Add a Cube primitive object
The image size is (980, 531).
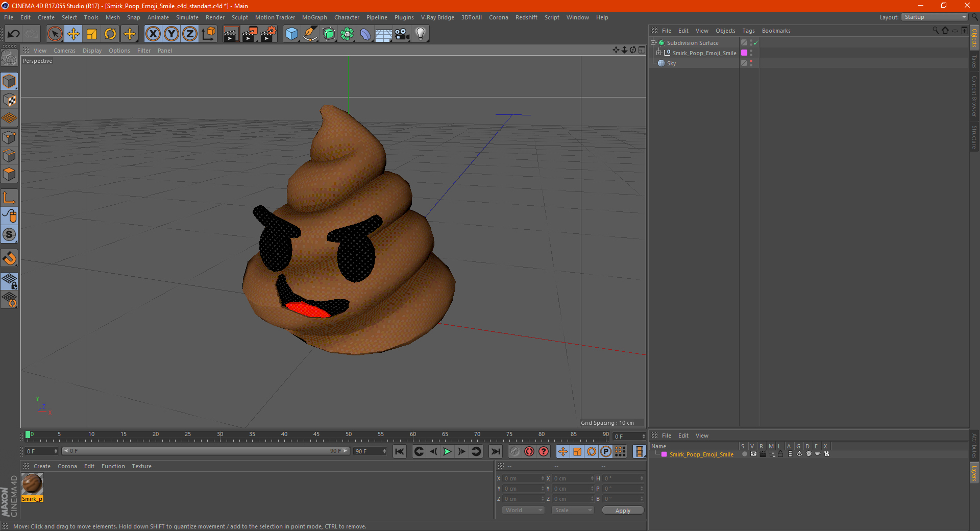291,34
